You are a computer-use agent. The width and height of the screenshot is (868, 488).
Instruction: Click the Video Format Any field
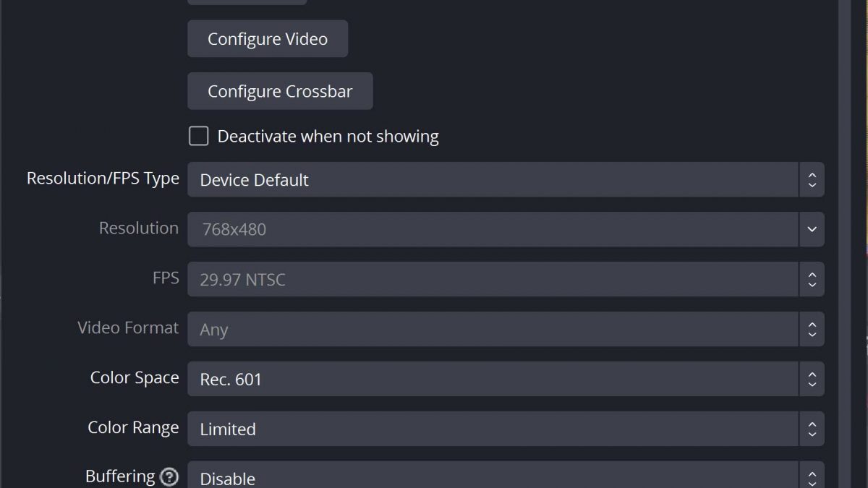click(492, 329)
